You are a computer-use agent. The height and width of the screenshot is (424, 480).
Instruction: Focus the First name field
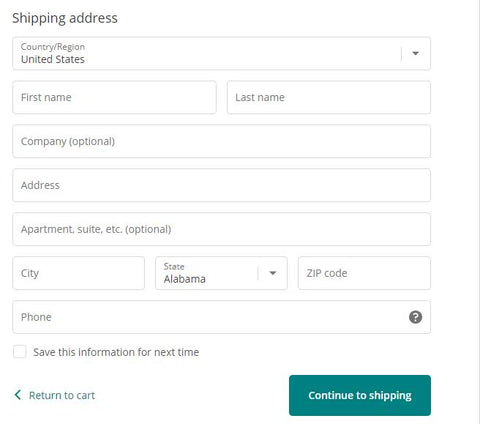114,97
